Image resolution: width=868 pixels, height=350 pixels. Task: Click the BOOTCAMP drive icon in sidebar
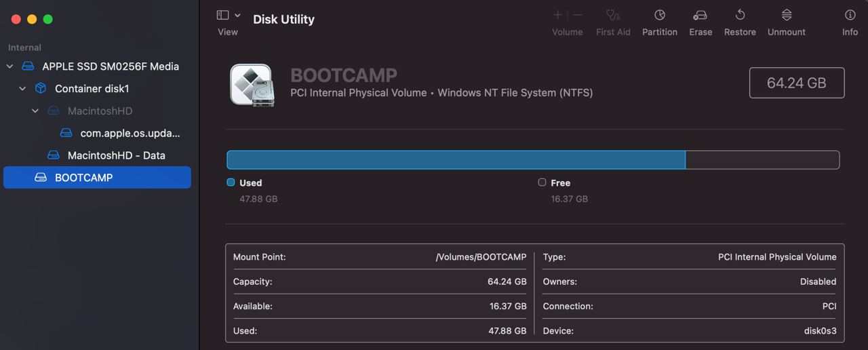coord(41,178)
